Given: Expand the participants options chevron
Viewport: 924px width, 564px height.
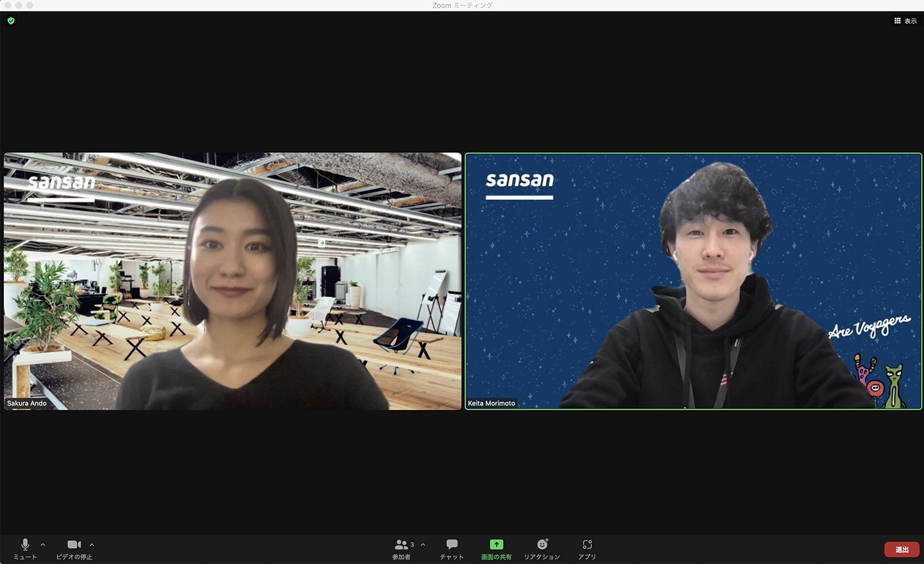Looking at the screenshot, I should (x=423, y=545).
